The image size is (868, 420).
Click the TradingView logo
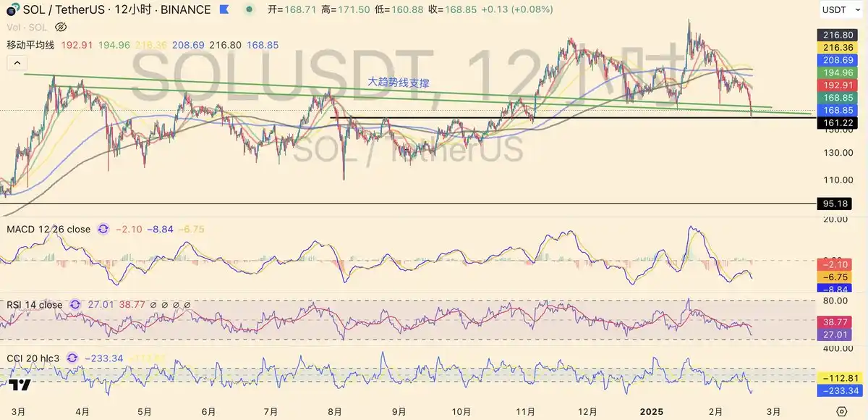20,385
